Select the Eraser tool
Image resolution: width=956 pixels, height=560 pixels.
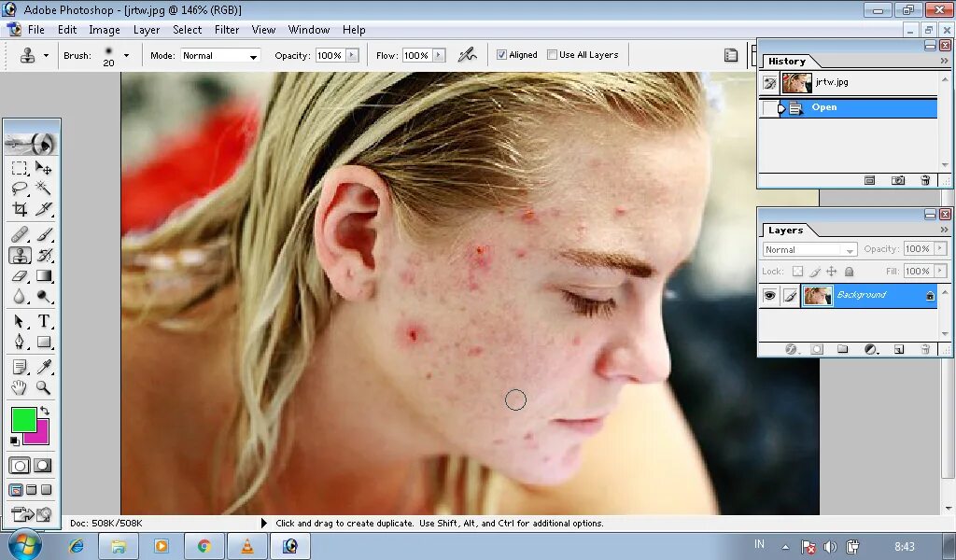[x=20, y=276]
